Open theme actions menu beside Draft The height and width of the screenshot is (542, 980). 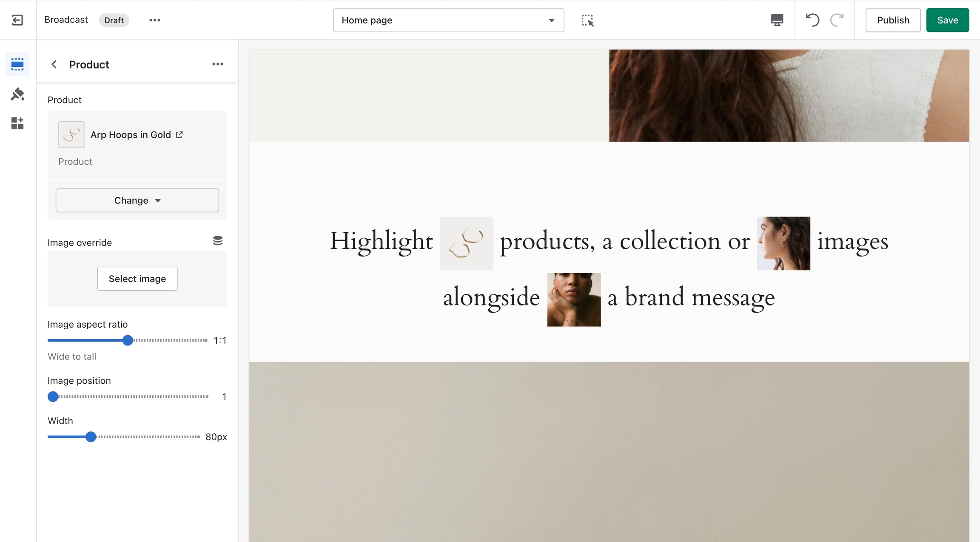point(155,20)
